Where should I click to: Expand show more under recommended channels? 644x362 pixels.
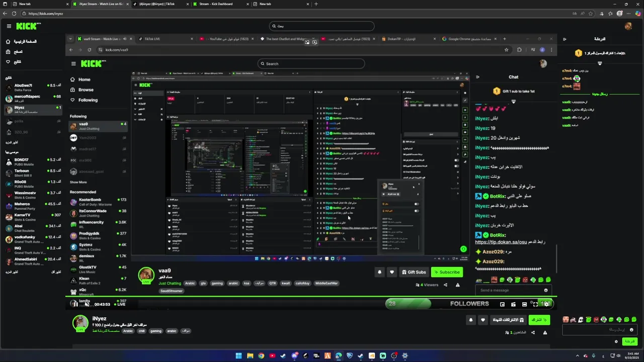pos(12,272)
